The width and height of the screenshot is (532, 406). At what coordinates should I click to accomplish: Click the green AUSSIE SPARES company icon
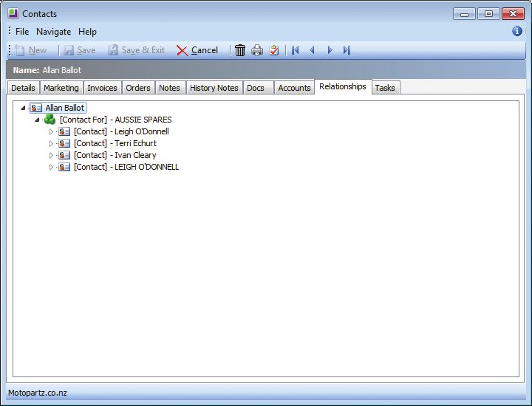(50, 120)
